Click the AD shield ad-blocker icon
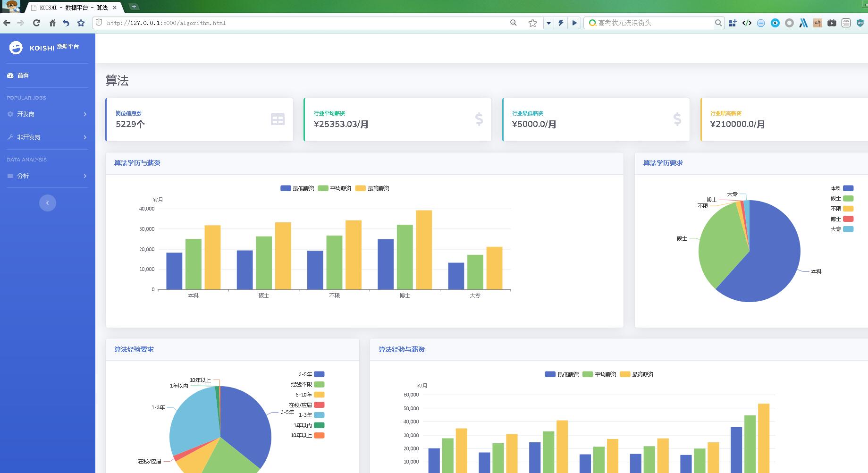The image size is (868, 473). (860, 23)
